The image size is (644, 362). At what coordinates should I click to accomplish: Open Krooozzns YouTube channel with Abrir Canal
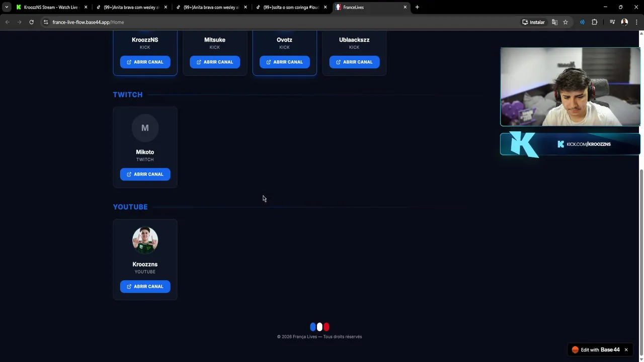145,287
